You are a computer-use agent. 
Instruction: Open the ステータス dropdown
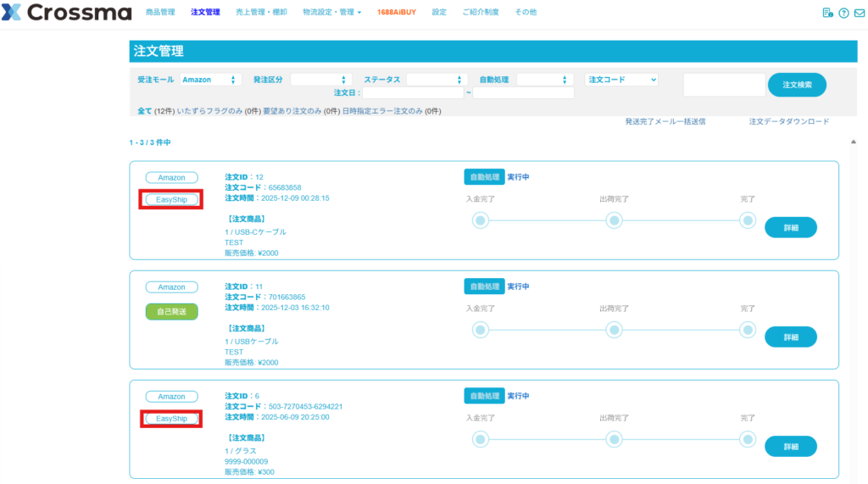(x=436, y=80)
